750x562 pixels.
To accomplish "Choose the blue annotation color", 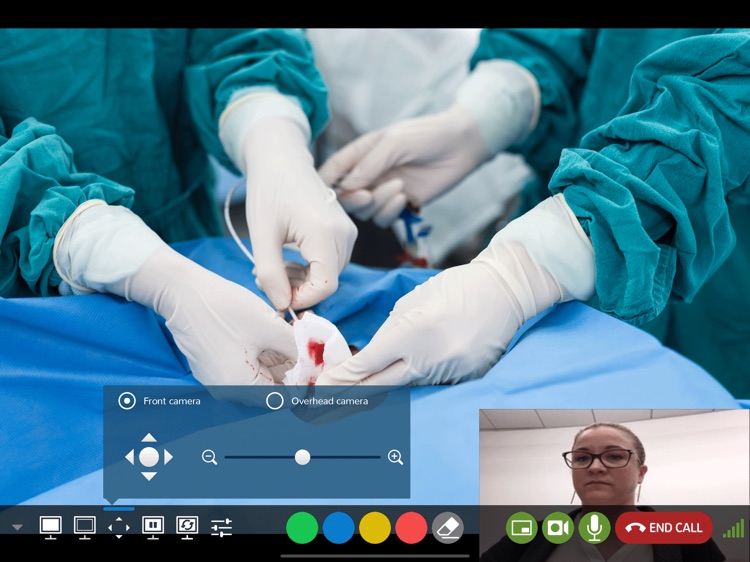I will tap(338, 528).
